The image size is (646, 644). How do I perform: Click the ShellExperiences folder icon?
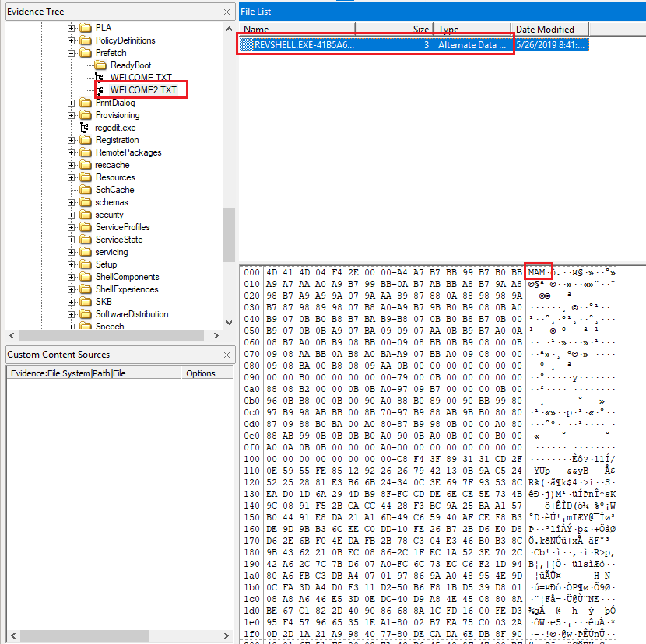86,289
